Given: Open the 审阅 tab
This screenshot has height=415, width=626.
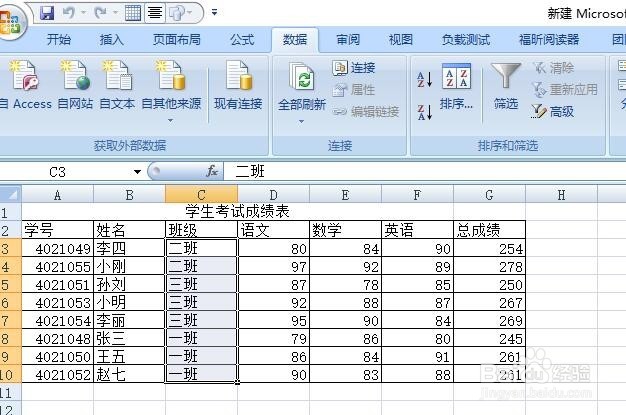Looking at the screenshot, I should point(348,40).
